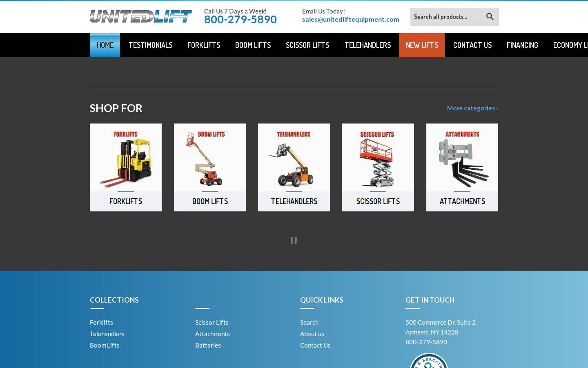Open the Boom Lifts category image
Viewport: 588px width, 368px height.
[210, 157]
